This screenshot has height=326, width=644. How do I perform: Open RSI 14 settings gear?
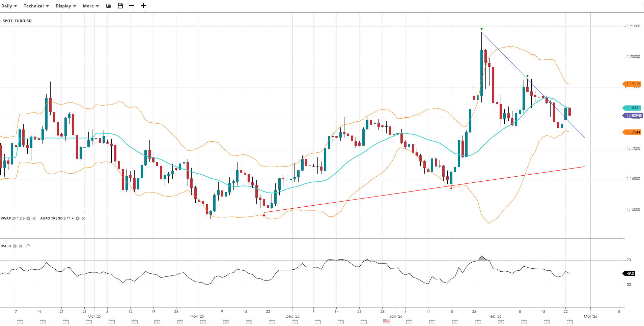point(15,246)
